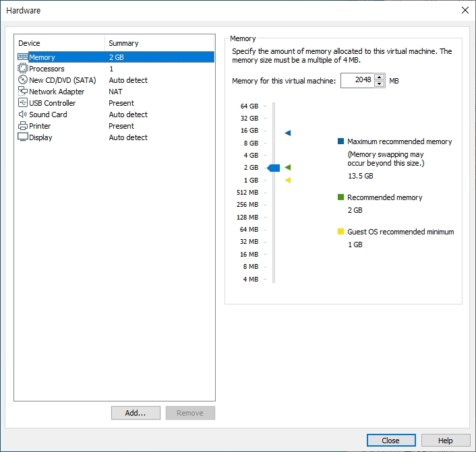Close the Hardware dialog with the X

[x=465, y=10]
